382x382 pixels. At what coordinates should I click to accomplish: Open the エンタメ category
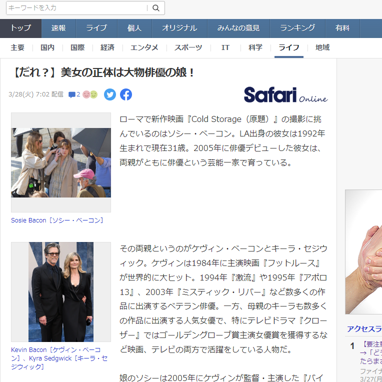click(x=144, y=48)
